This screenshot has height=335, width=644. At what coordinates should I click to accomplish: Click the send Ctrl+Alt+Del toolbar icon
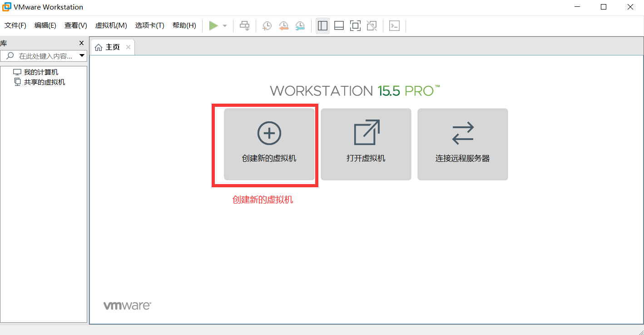tap(245, 26)
